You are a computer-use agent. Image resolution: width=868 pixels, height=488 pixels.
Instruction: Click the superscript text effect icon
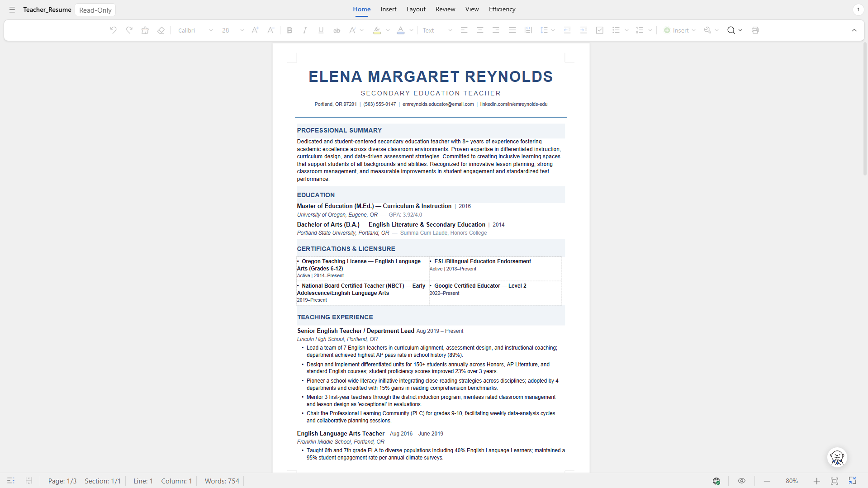(x=353, y=30)
